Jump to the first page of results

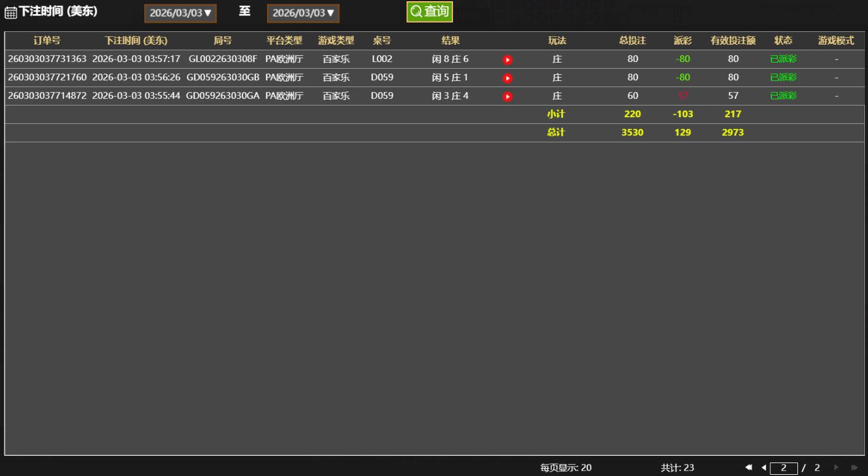click(748, 467)
